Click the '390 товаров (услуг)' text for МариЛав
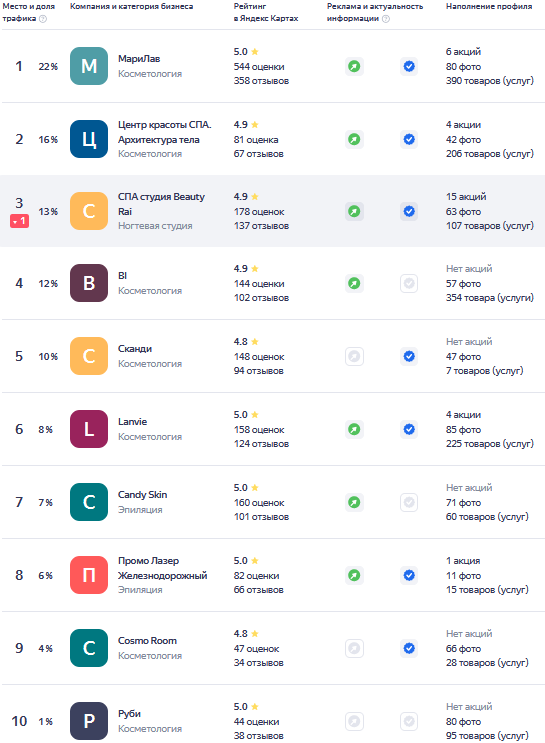Viewport: 545px width, 743px height. [x=490, y=81]
